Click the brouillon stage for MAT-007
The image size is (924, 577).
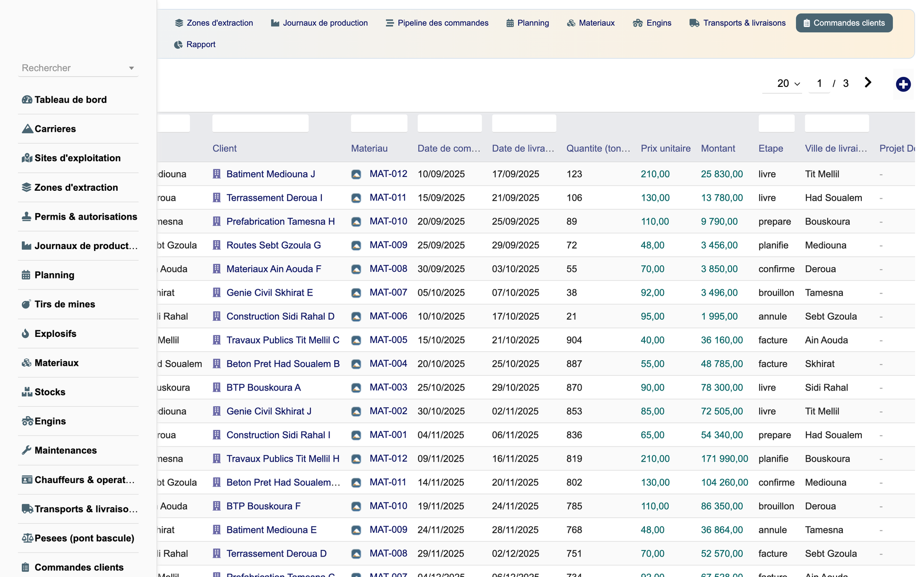click(x=776, y=293)
